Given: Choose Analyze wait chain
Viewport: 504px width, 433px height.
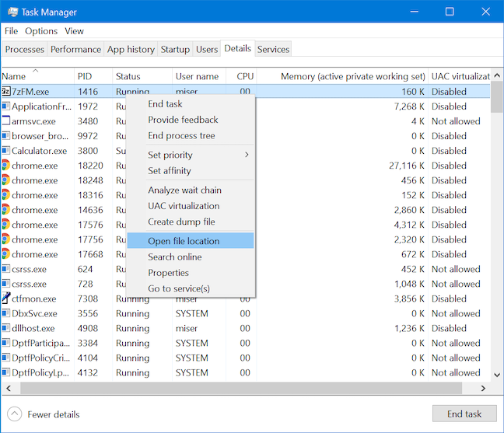Looking at the screenshot, I should [191, 190].
